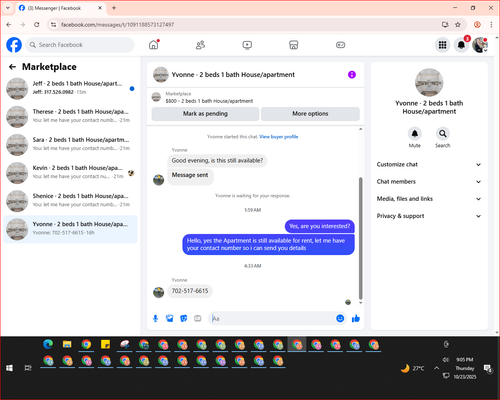Send a thumbs-up like
Image resolution: width=500 pixels, height=400 pixels.
coord(356,319)
